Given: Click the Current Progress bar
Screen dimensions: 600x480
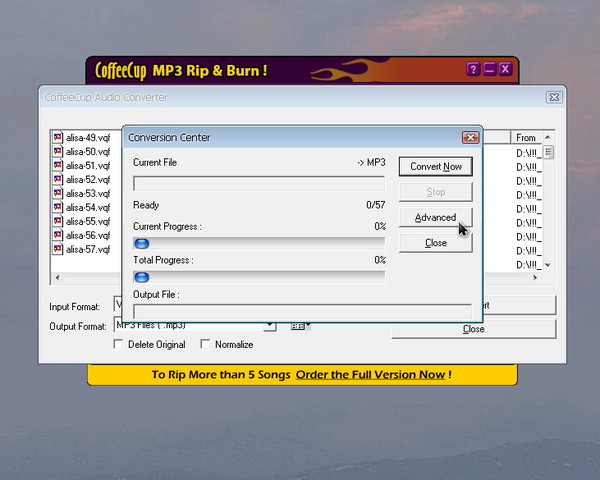Looking at the screenshot, I should point(259,243).
